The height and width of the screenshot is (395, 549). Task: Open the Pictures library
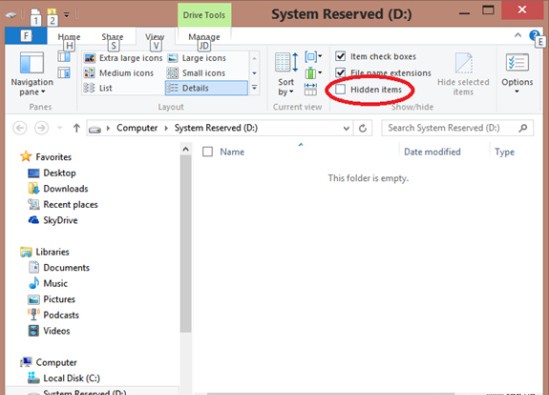[x=51, y=299]
